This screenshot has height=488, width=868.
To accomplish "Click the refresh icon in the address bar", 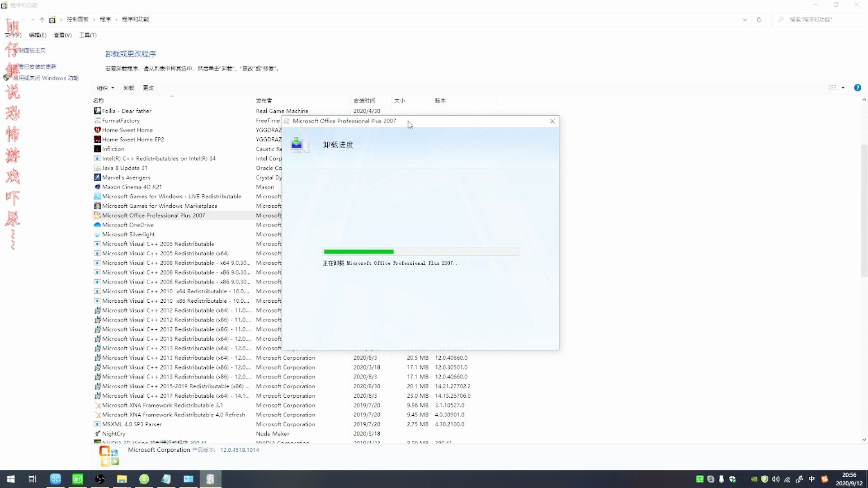I will pyautogui.click(x=759, y=19).
